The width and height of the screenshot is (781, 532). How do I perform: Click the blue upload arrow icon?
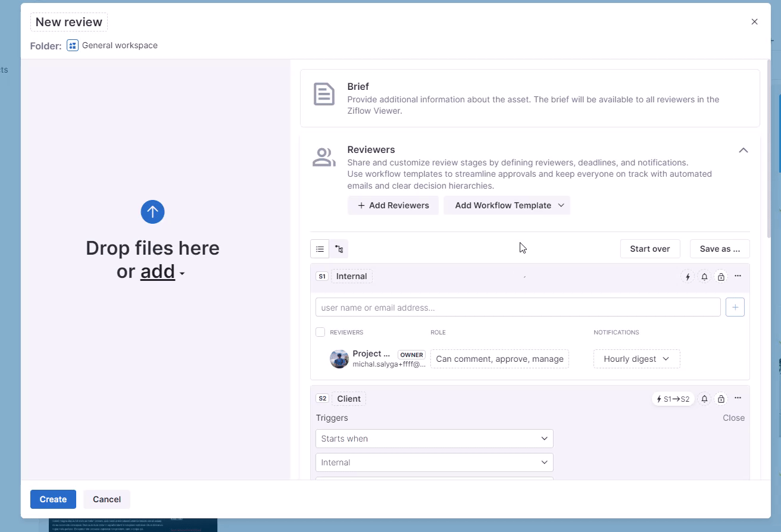pyautogui.click(x=152, y=212)
